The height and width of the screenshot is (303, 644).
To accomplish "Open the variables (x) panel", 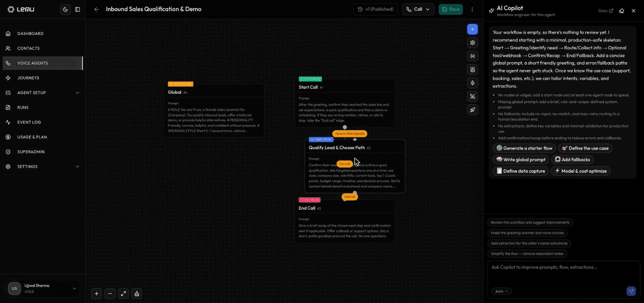I will 472,56.
